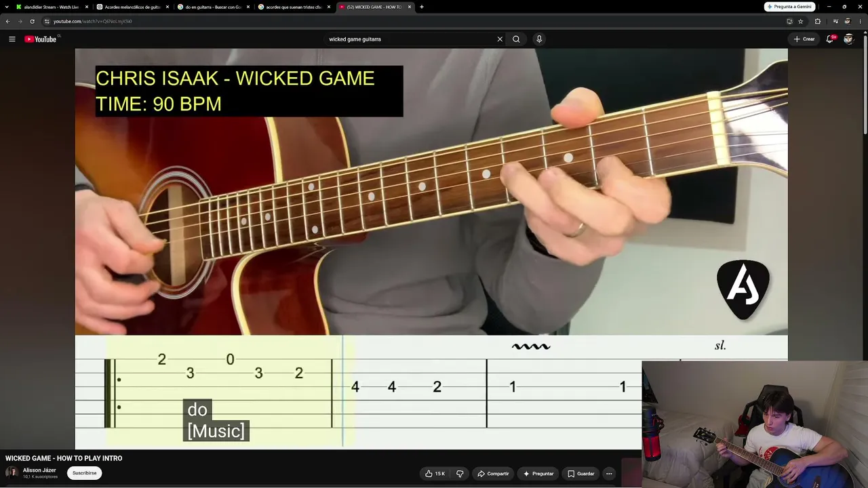
Task: Click the WICKED GAME - HOW TO PLAY INTRO title
Action: pyautogui.click(x=64, y=458)
